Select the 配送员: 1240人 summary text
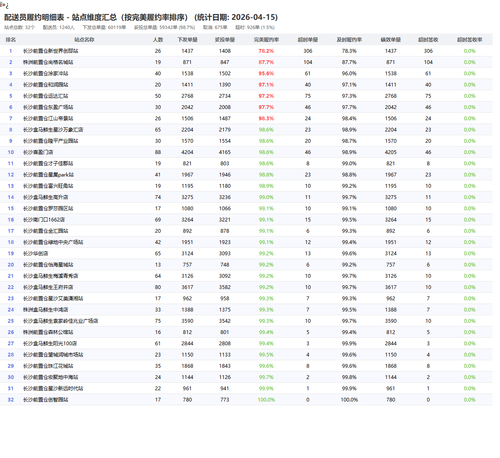Viewport: 500px width, 458px height. tap(59, 27)
